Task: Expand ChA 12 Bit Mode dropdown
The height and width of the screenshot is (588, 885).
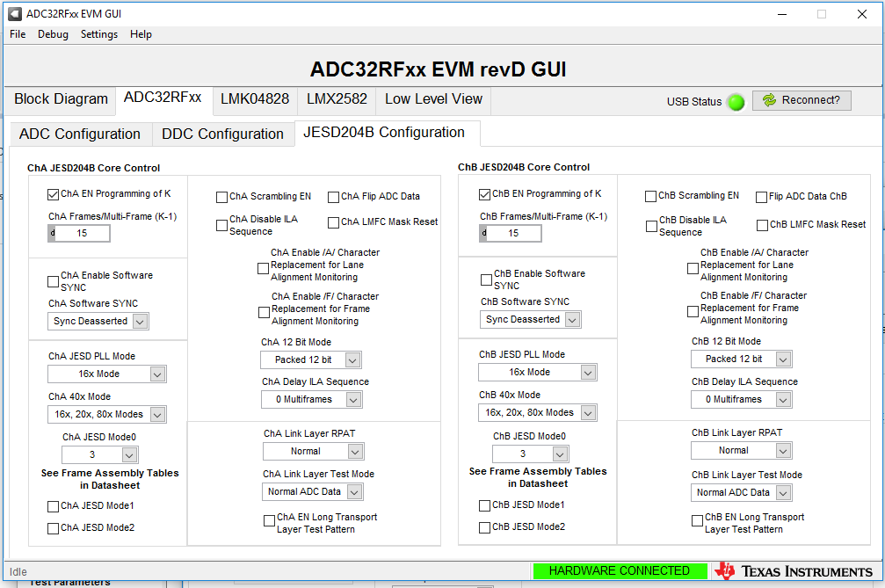Action: [x=311, y=360]
